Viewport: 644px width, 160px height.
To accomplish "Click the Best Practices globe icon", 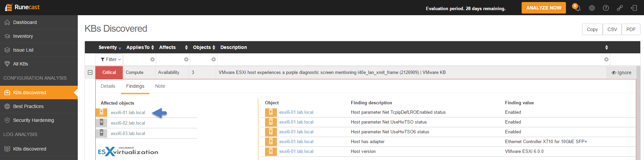I will click(x=7, y=106).
